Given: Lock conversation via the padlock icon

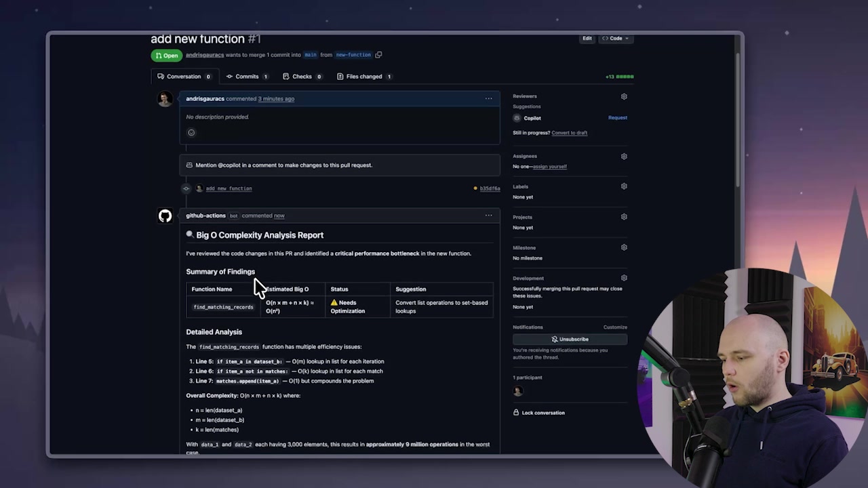Looking at the screenshot, I should pos(516,412).
